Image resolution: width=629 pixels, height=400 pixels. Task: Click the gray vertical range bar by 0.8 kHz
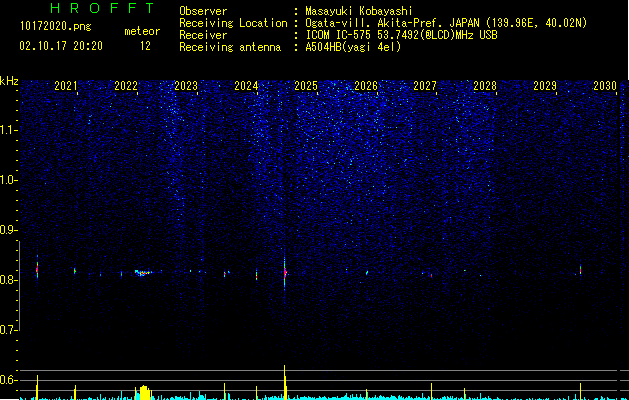(19, 286)
